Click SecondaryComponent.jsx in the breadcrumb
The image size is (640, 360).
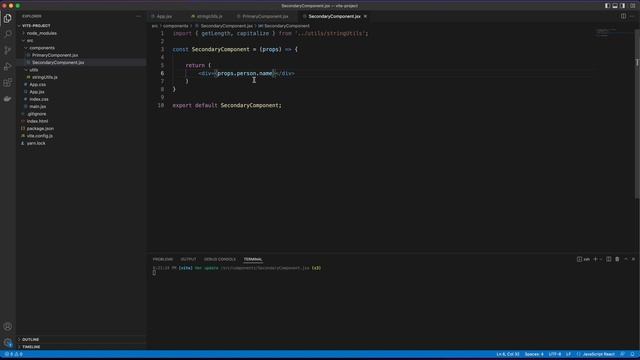tap(227, 26)
